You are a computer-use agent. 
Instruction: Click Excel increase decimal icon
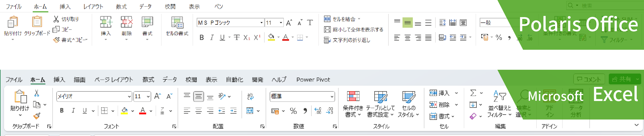pyautogui.click(x=318, y=111)
